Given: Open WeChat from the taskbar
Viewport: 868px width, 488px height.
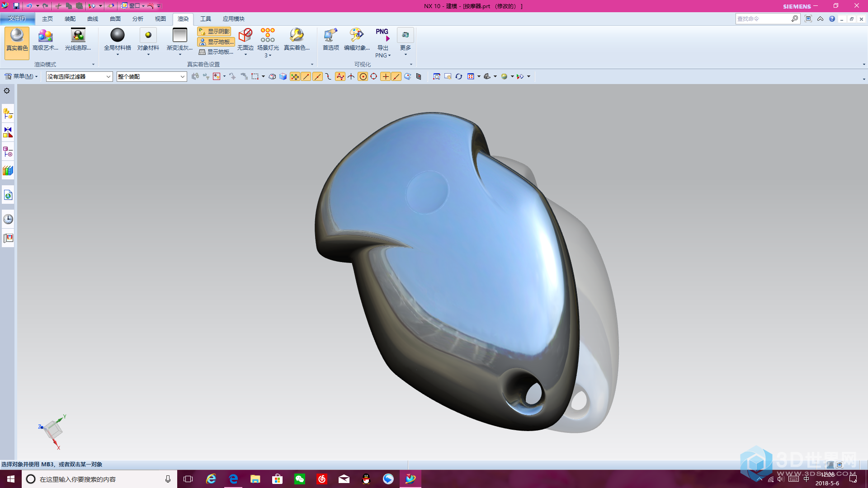Looking at the screenshot, I should pyautogui.click(x=300, y=479).
